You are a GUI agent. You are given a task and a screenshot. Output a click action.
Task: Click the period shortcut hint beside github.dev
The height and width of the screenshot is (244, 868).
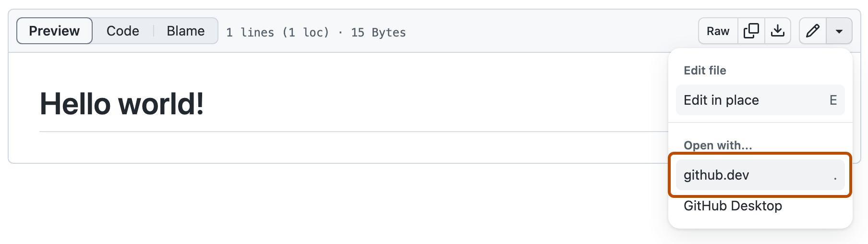(x=835, y=178)
